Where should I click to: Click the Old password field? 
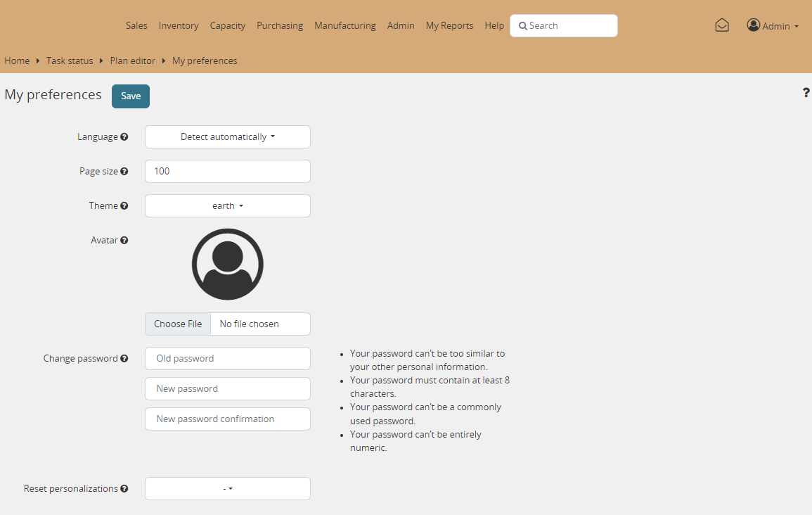point(227,358)
